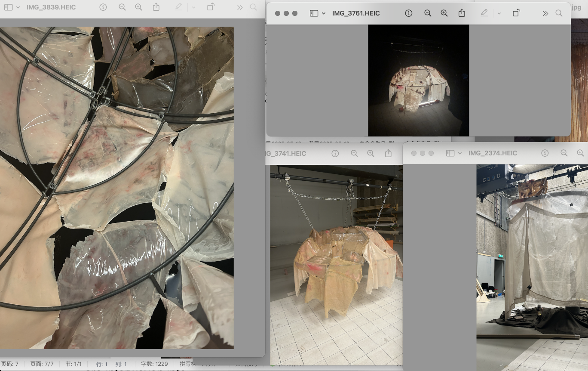Screen dimensions: 588x371
Task: Expand markup options chevron in IMG_3761.HEIC window
Action: (x=499, y=13)
